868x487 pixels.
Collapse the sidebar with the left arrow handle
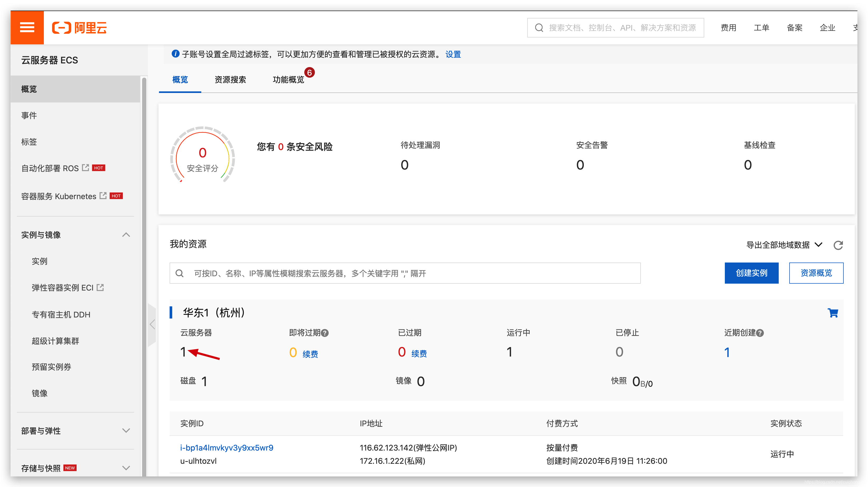(x=152, y=324)
